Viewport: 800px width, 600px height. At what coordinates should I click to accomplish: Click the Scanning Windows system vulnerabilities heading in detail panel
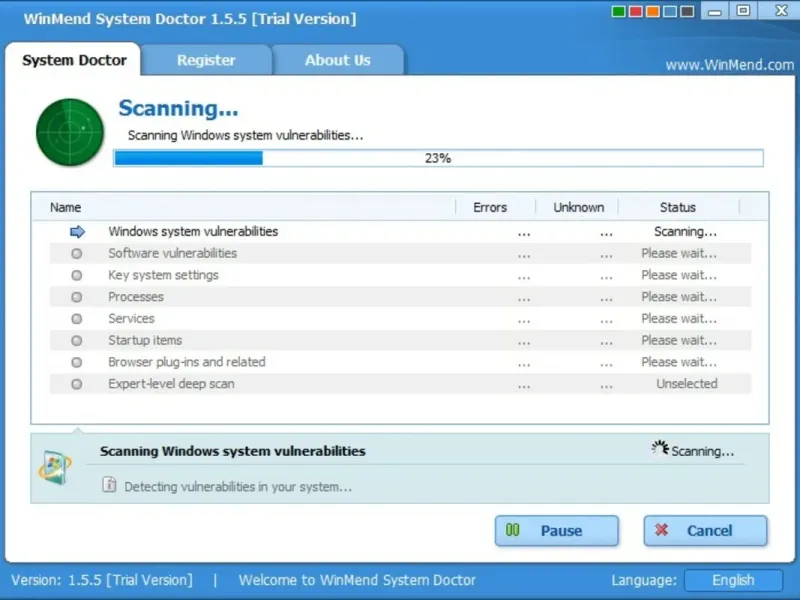coord(233,452)
